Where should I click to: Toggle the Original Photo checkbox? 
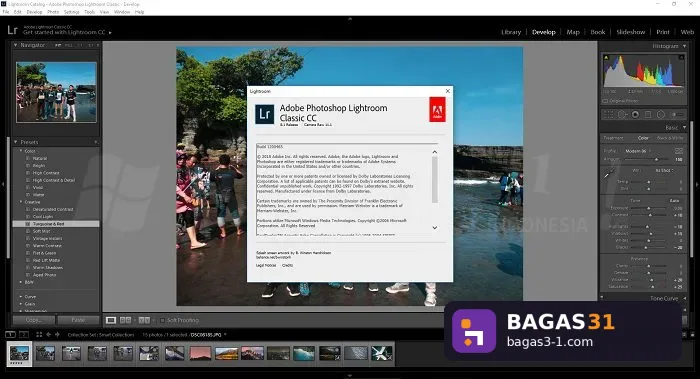[x=605, y=101]
